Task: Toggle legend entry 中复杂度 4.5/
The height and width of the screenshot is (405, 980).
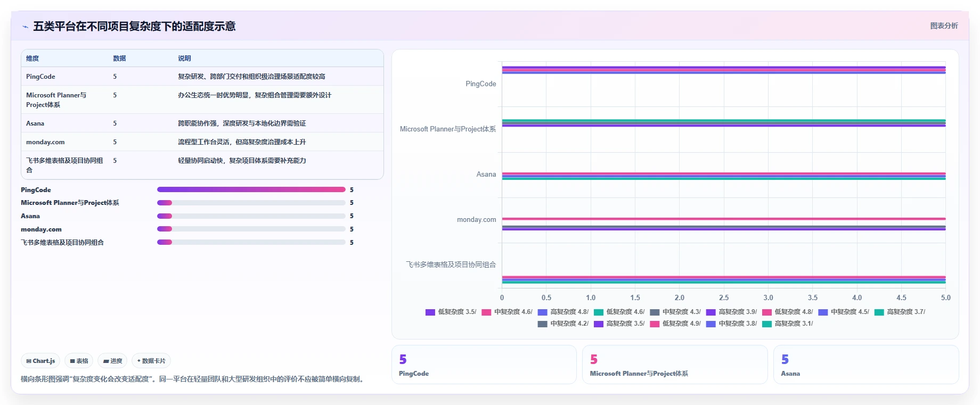Action: 843,312
